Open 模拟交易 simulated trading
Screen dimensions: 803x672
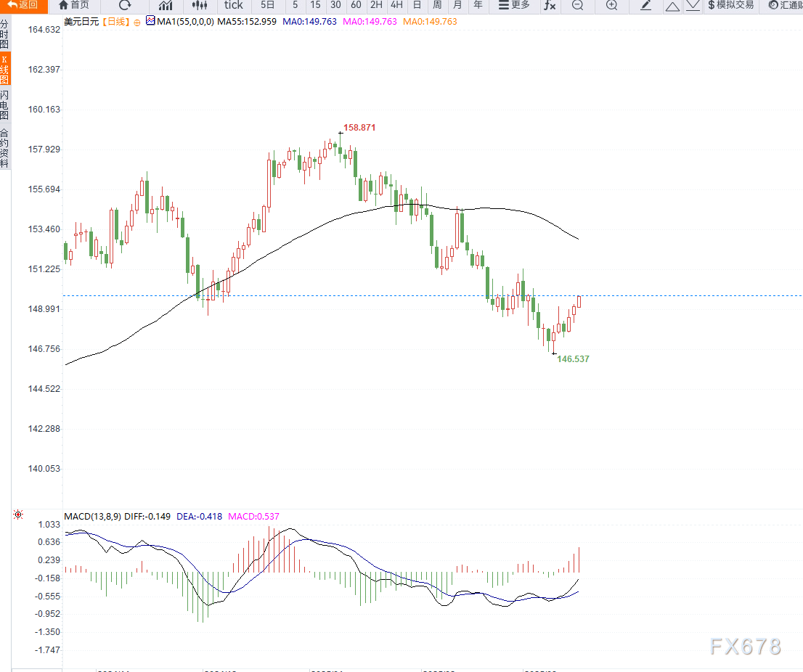coord(731,5)
